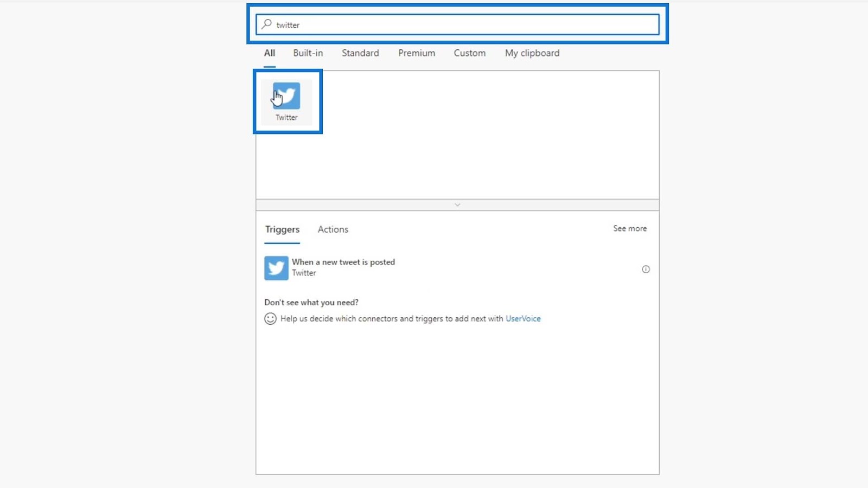Select the Actions tab

tap(333, 229)
